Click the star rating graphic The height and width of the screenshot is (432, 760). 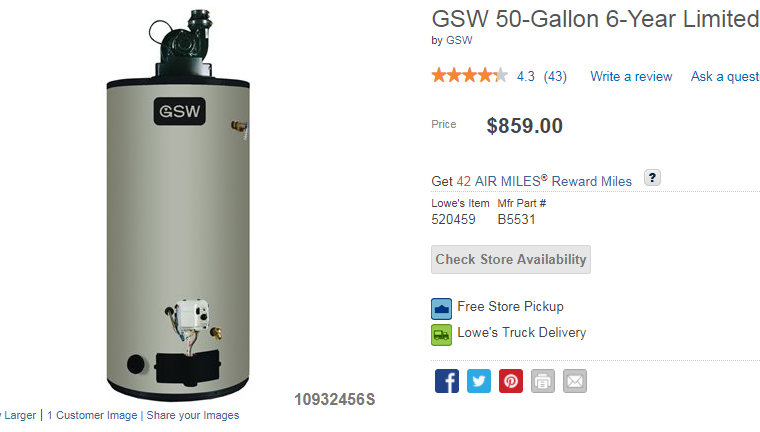(x=470, y=76)
